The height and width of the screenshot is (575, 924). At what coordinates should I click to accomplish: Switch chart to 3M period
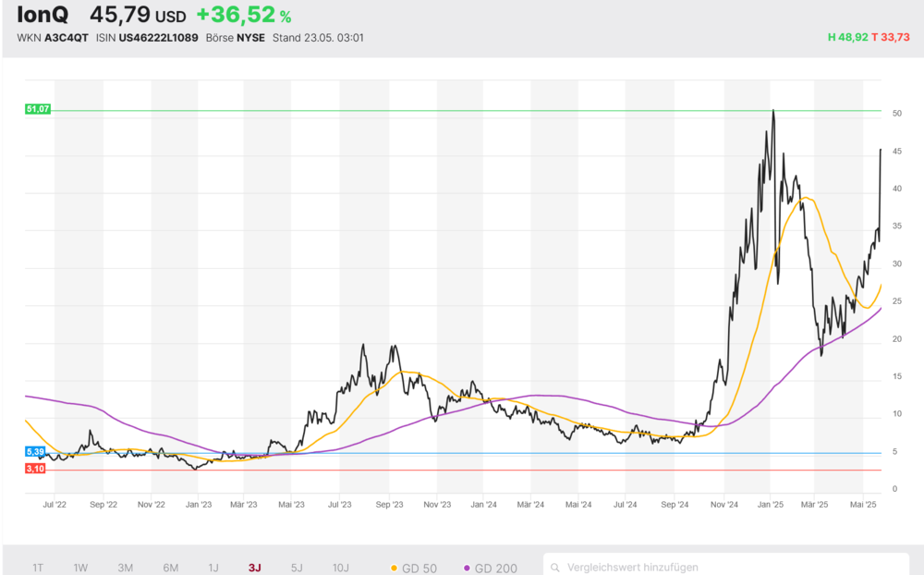click(x=126, y=568)
